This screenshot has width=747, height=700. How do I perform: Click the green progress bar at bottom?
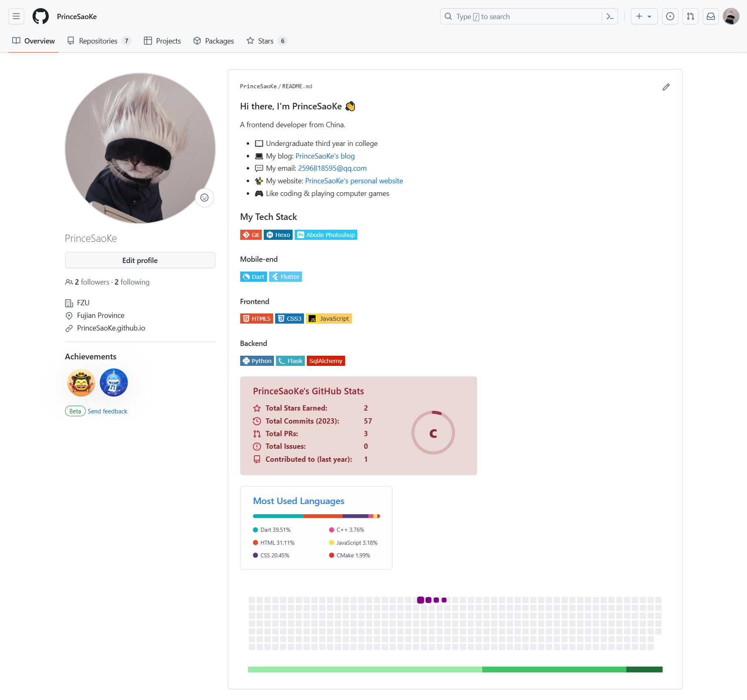(x=455, y=669)
